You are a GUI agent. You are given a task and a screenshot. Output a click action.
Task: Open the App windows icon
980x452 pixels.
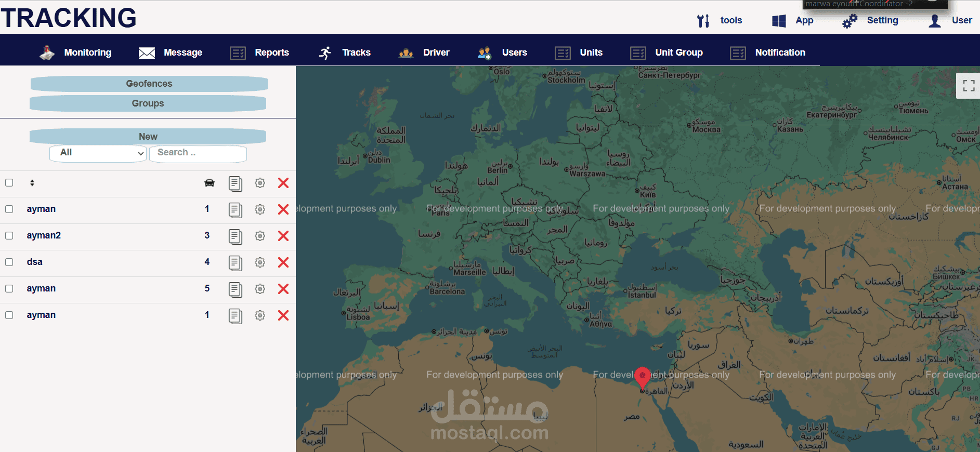point(779,21)
